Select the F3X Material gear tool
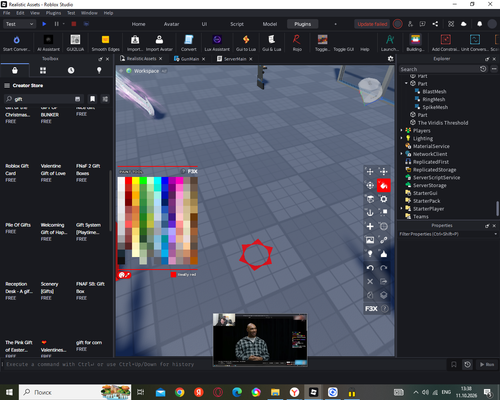This screenshot has height=400, width=500. [384, 199]
